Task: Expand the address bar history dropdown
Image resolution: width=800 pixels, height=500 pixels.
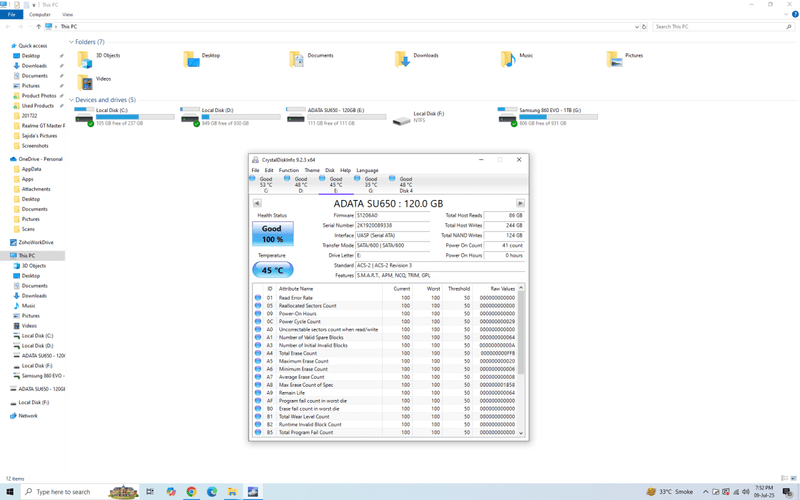Action: (637, 27)
